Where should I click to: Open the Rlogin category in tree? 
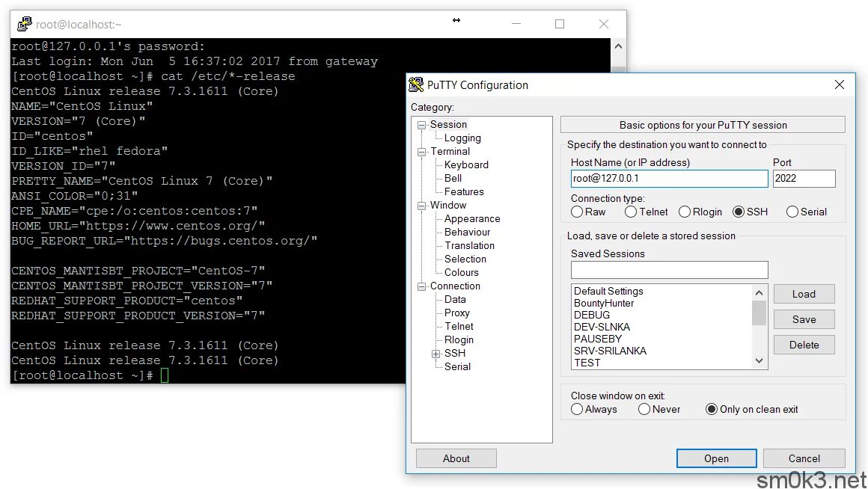(459, 339)
